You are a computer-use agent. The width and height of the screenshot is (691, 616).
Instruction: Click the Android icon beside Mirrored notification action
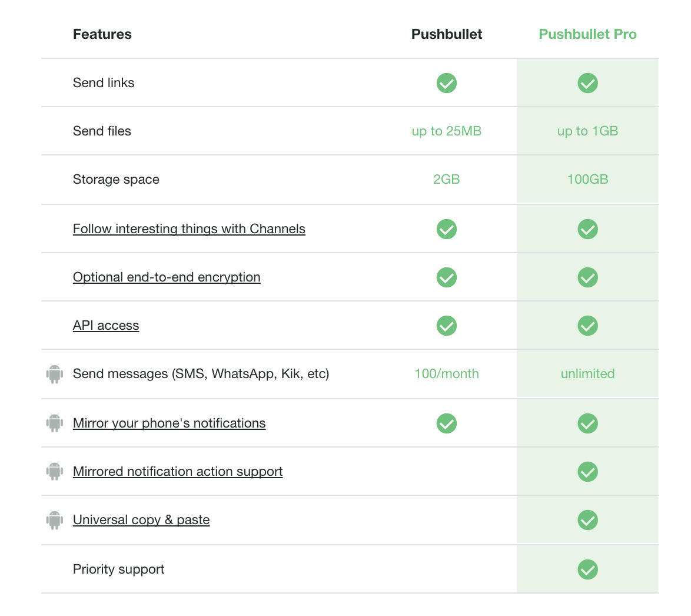click(55, 471)
